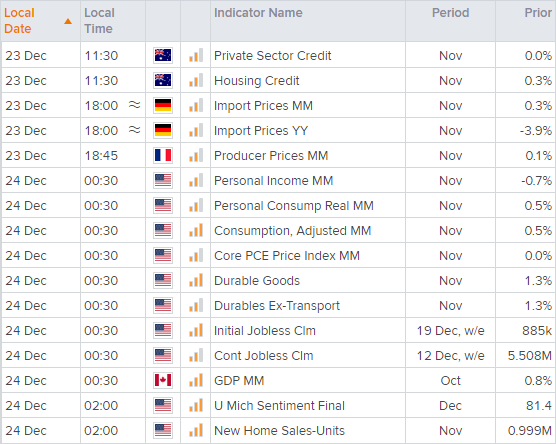The width and height of the screenshot is (556, 444).
Task: Open the Cont Jobless Clm indicator
Action: point(263,356)
